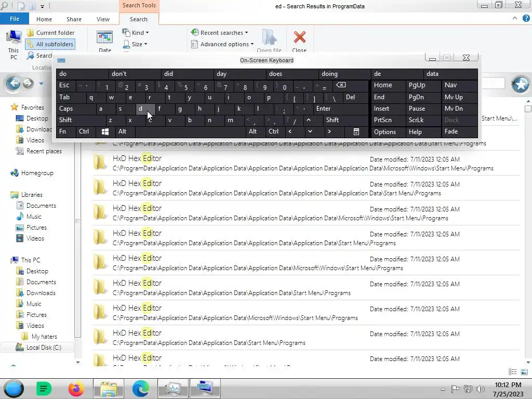Switch to the Home ribbon tab
The width and height of the screenshot is (532, 399).
click(x=44, y=19)
